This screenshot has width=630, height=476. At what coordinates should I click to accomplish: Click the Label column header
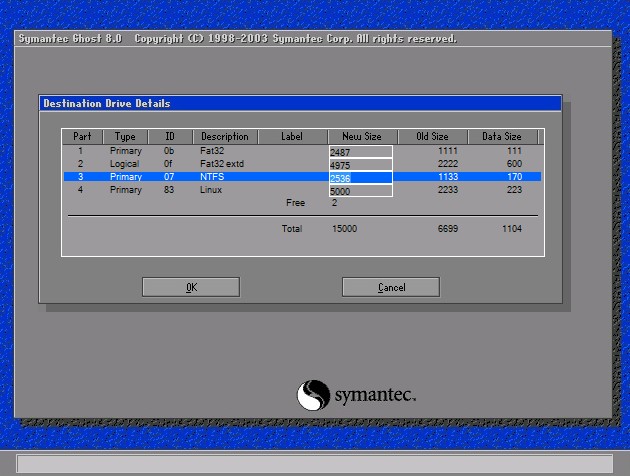[292, 137]
